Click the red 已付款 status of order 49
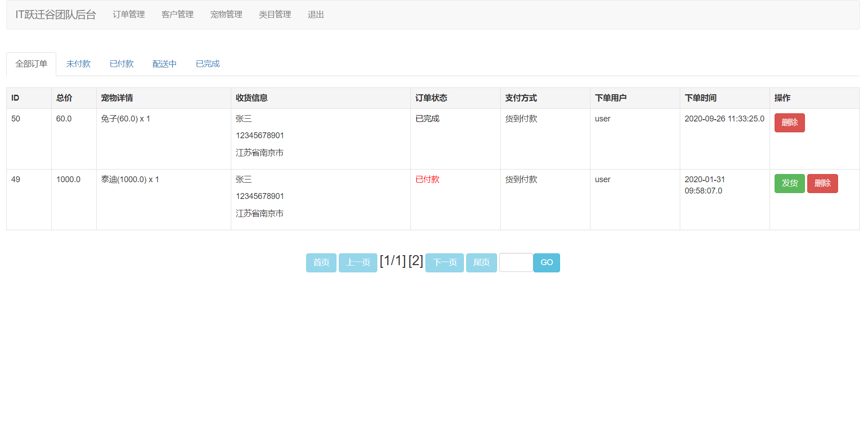The image size is (868, 426). (428, 179)
